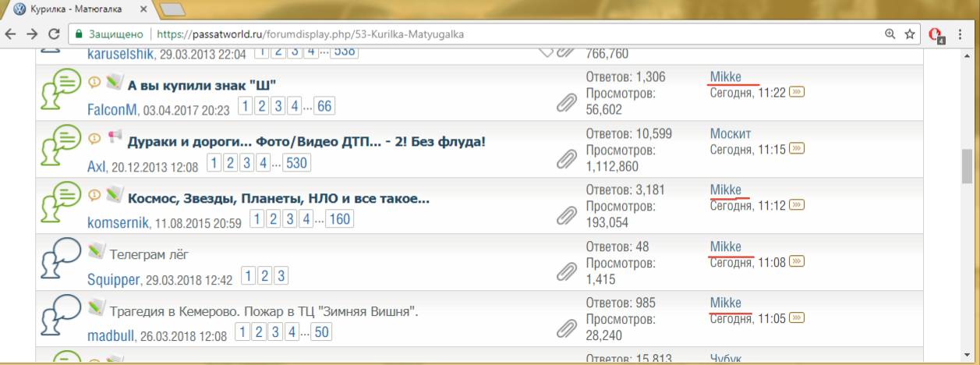Open attachments paperclip for Телеграм лёг thread
Screen dimensions: 980x365
566,271
